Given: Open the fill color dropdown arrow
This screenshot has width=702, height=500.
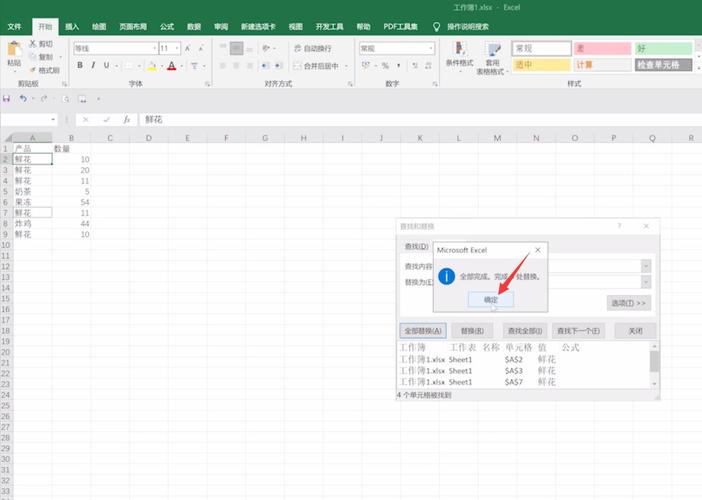Looking at the screenshot, I should pyautogui.click(x=162, y=66).
